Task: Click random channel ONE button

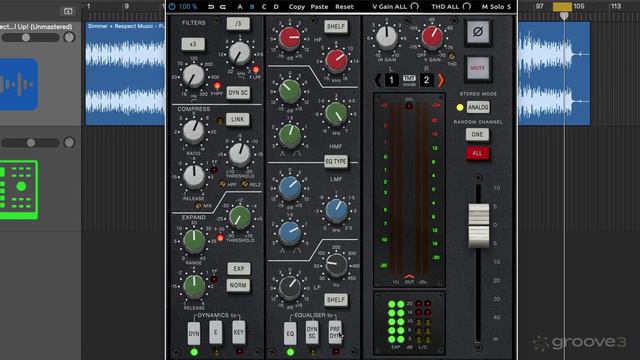Action: [477, 135]
